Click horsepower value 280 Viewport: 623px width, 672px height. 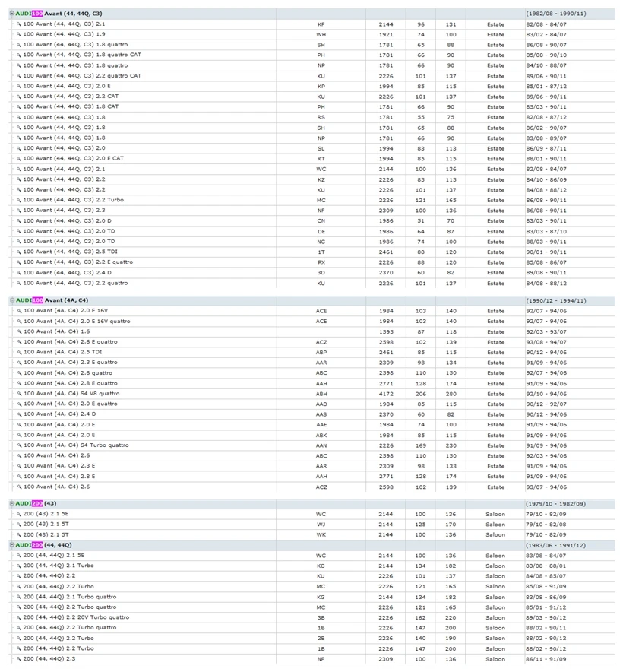[x=451, y=394]
